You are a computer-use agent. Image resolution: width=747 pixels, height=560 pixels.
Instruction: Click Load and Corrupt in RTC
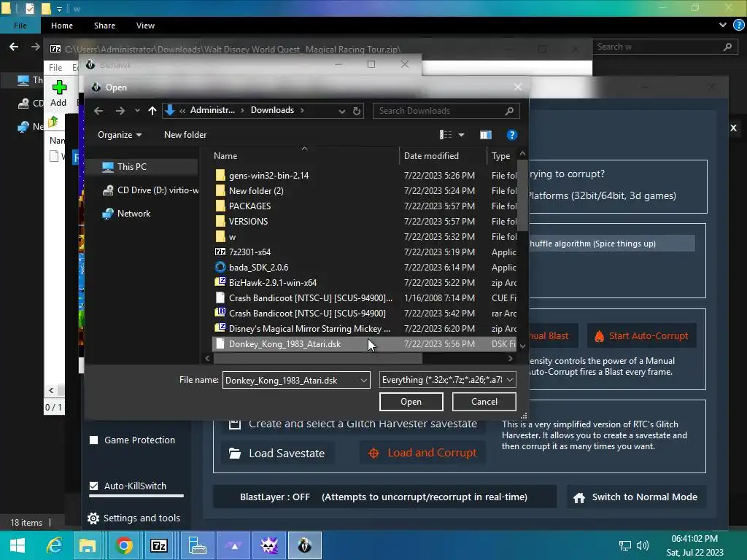click(x=422, y=453)
